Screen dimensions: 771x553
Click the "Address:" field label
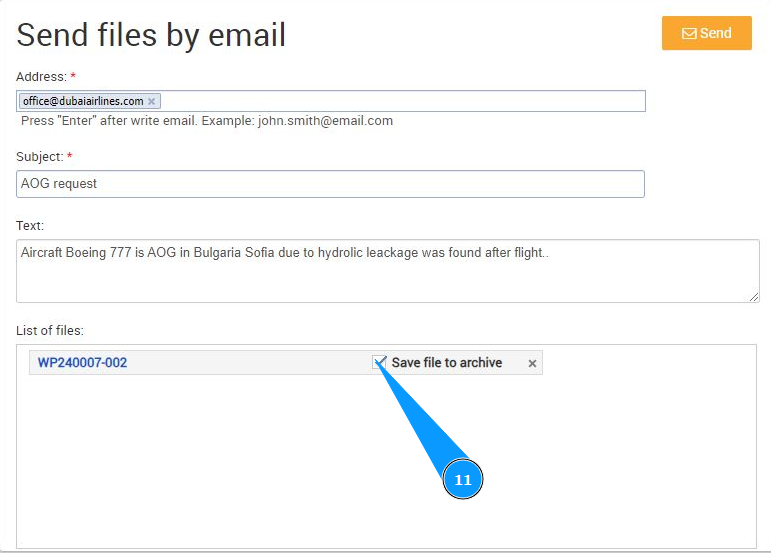[41, 76]
